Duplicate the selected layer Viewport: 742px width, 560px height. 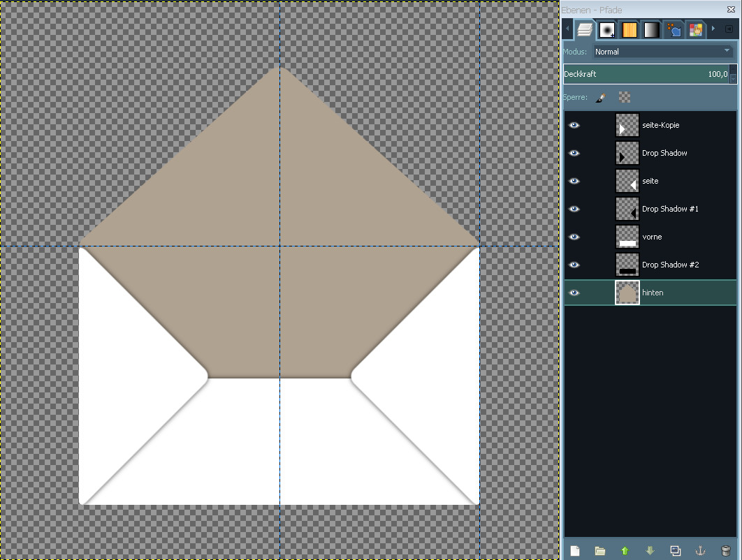675,551
